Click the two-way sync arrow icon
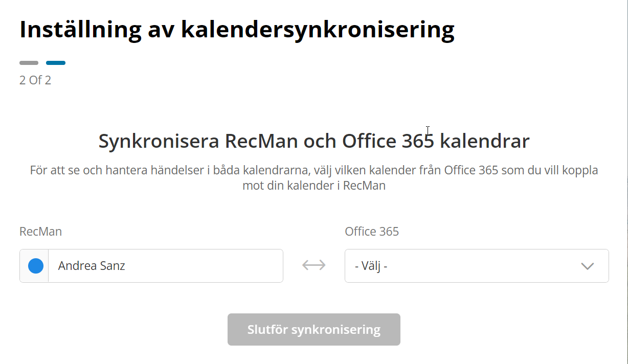Viewport: 628px width, 364px height. [313, 265]
